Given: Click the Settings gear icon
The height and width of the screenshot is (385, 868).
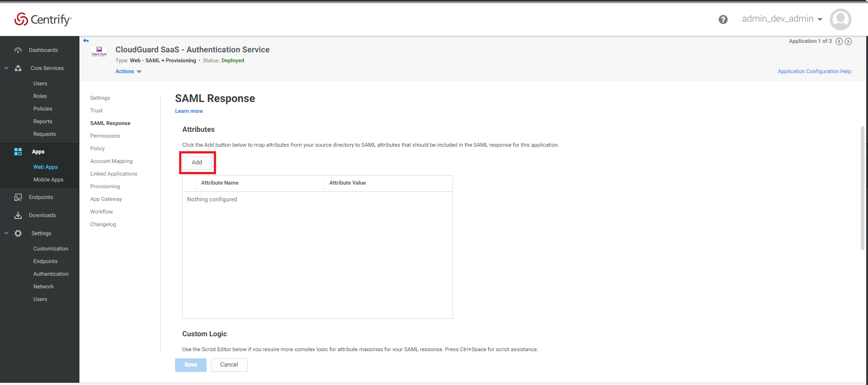Looking at the screenshot, I should [x=18, y=233].
